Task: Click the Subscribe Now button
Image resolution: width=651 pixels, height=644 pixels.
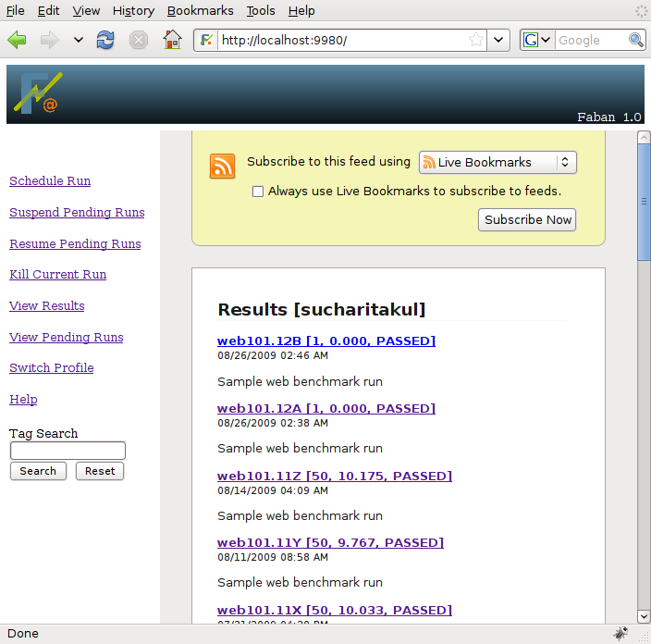Action: (x=527, y=220)
